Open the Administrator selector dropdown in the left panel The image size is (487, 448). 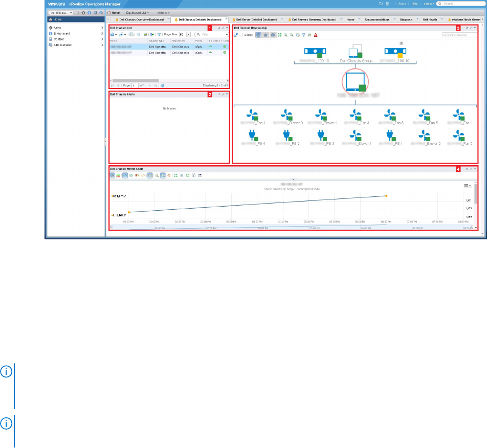pyautogui.click(x=60, y=13)
